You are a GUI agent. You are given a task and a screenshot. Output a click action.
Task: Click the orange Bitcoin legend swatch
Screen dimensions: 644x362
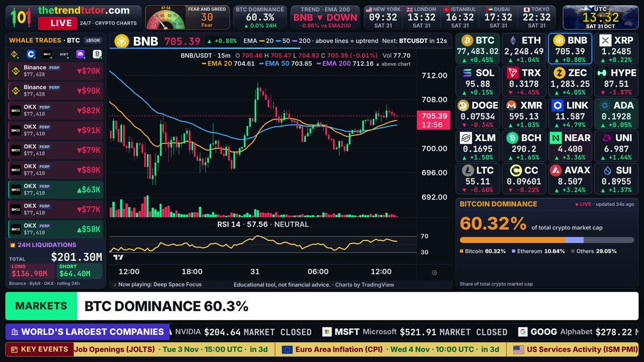coord(461,251)
